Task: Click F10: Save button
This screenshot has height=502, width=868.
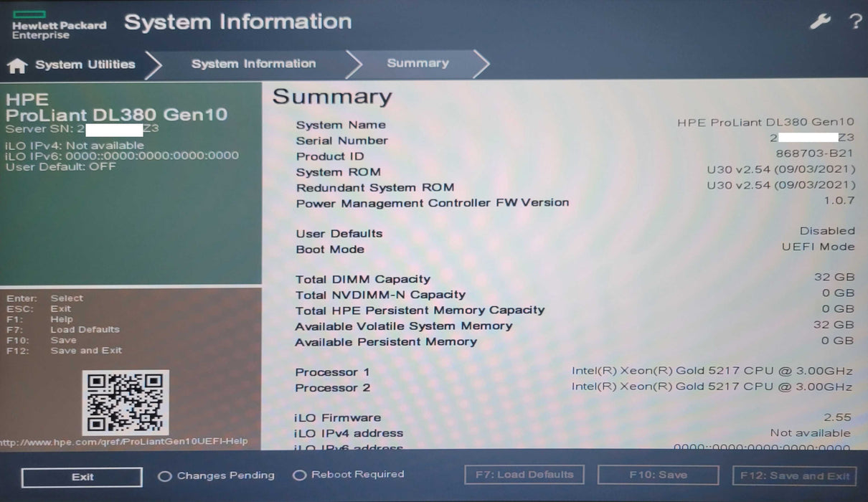Action: click(658, 475)
